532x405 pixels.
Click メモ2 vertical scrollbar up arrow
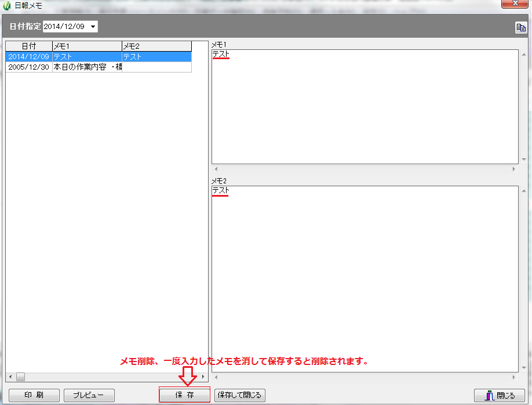pos(524,191)
